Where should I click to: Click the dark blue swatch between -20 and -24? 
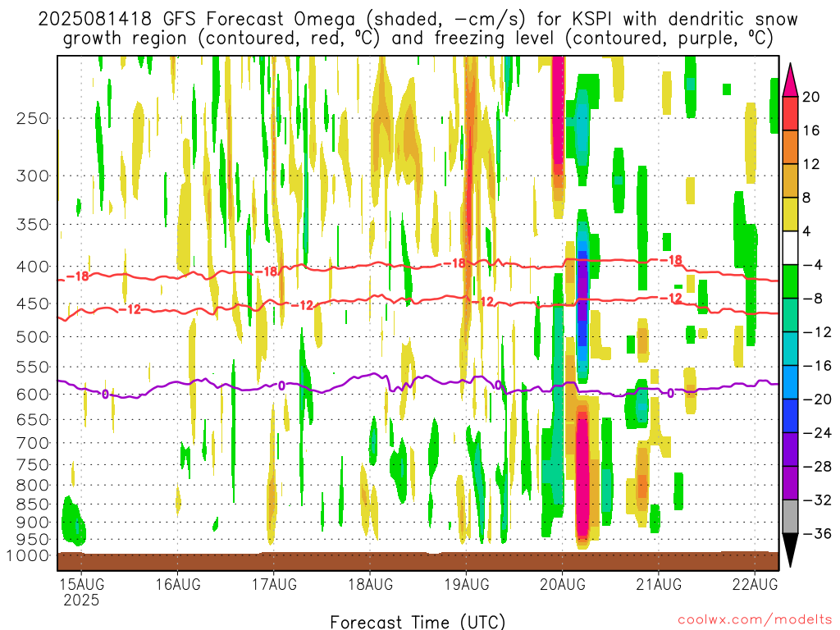(790, 416)
